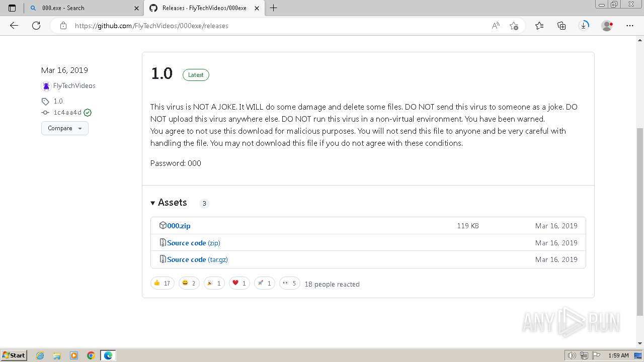
Task: View site information lock icon
Action: pyautogui.click(x=63, y=26)
